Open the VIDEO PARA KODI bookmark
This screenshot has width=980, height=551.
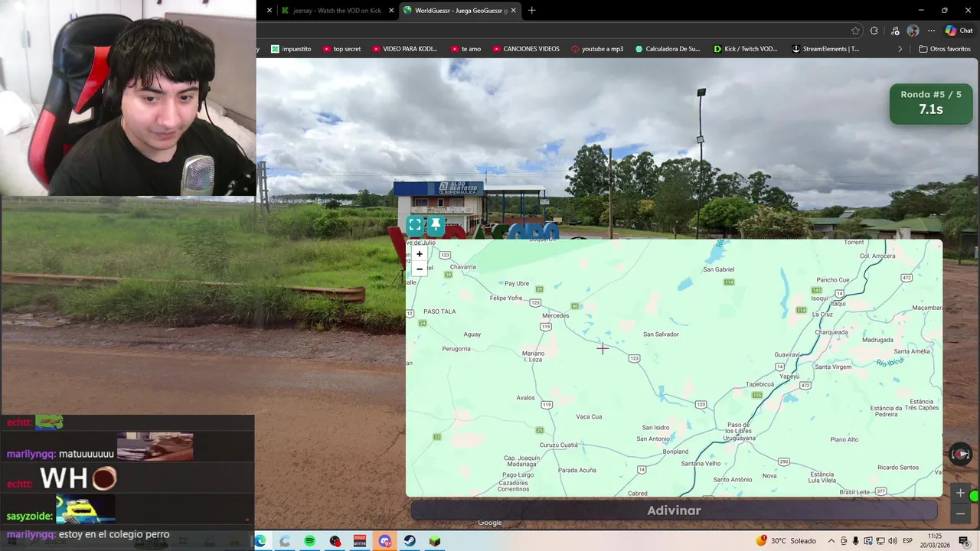[404, 49]
